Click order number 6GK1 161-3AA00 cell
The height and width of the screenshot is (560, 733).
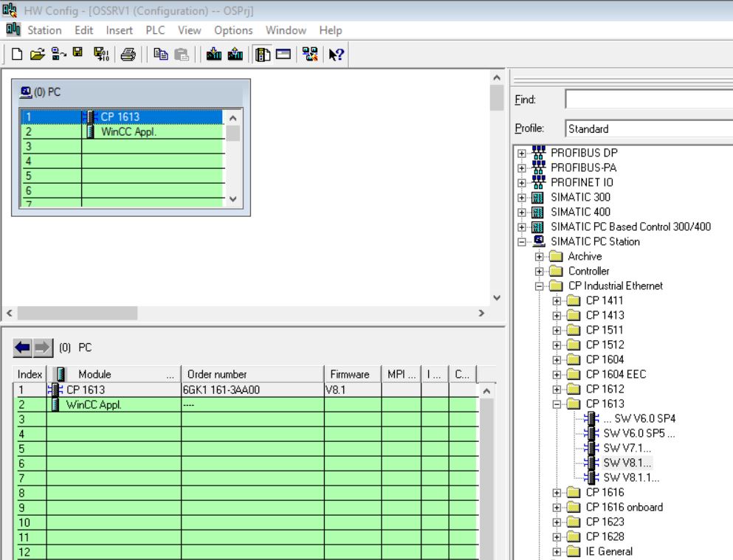click(x=252, y=390)
